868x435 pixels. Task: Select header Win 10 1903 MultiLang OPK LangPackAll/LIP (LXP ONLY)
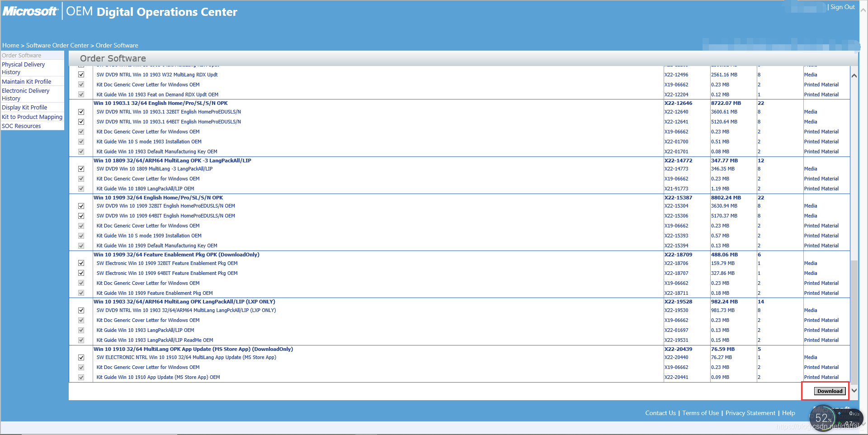[184, 302]
